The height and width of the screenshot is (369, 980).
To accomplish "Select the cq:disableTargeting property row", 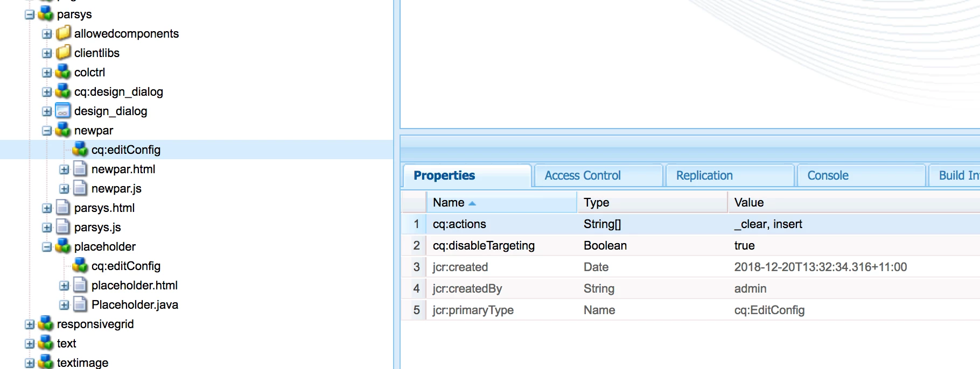I will click(x=690, y=245).
